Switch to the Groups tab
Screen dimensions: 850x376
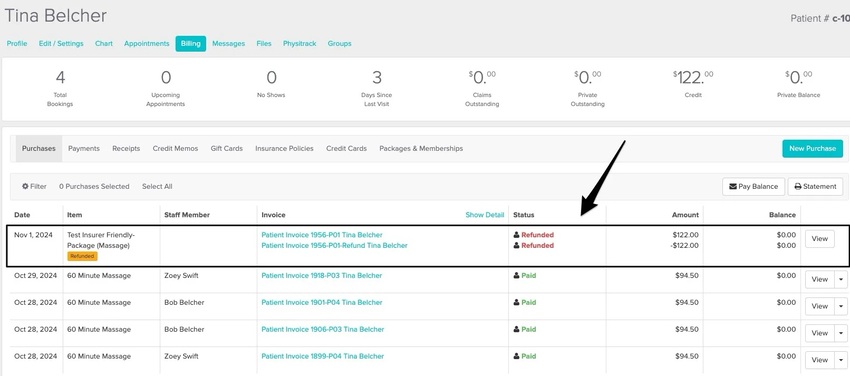(339, 43)
